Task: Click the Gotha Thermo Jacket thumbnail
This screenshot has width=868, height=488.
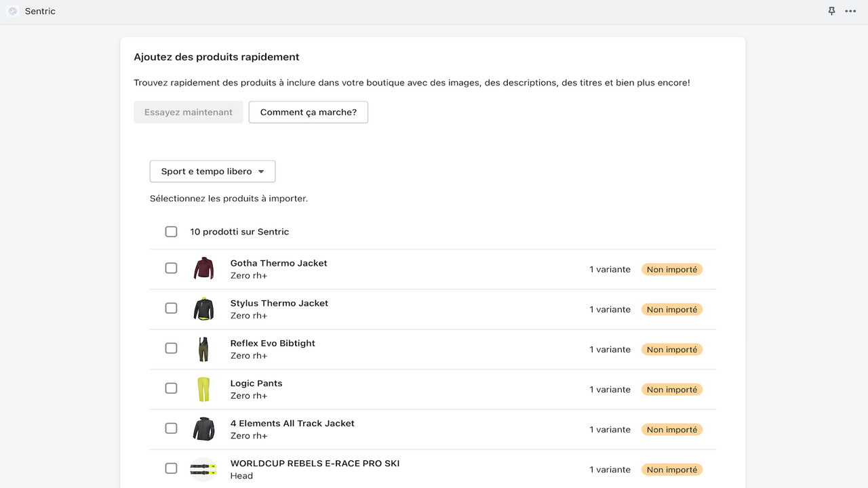Action: coord(203,269)
